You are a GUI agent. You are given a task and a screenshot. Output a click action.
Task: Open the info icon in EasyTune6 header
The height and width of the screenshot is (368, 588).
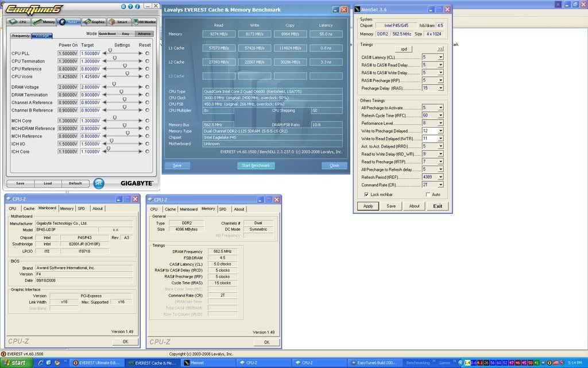[137, 6]
